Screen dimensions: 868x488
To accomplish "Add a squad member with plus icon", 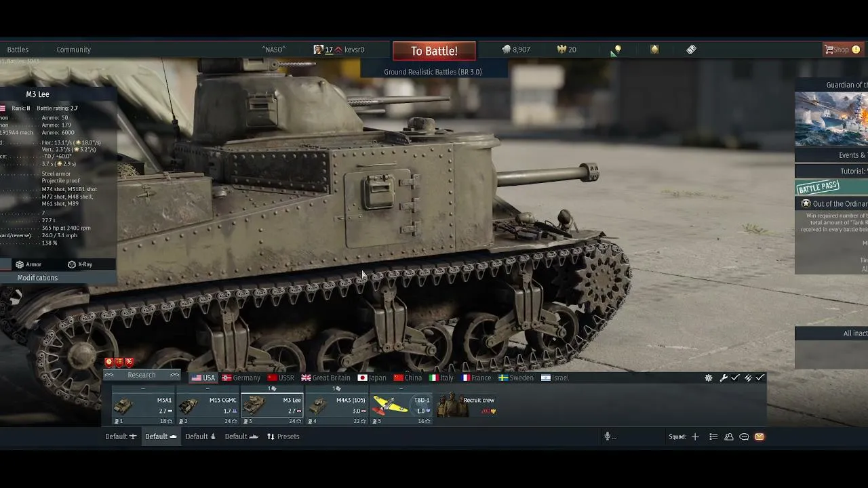I will click(x=695, y=436).
